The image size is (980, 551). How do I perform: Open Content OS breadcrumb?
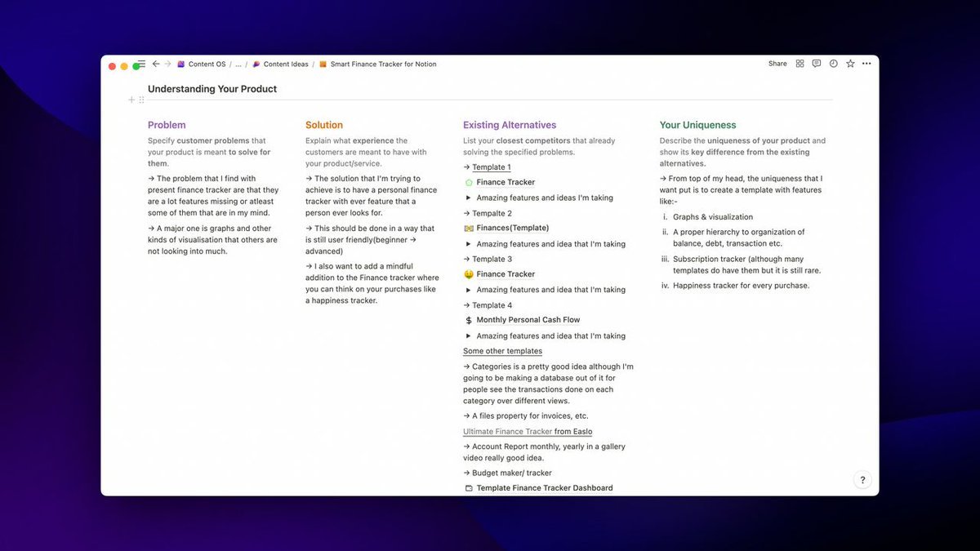click(207, 64)
